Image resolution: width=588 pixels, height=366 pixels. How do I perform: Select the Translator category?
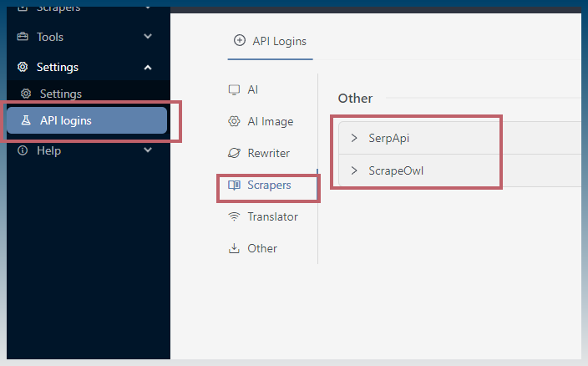tap(272, 216)
